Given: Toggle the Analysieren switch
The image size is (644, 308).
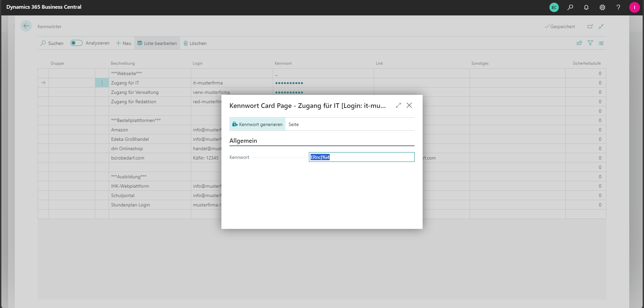Looking at the screenshot, I should pyautogui.click(x=76, y=43).
